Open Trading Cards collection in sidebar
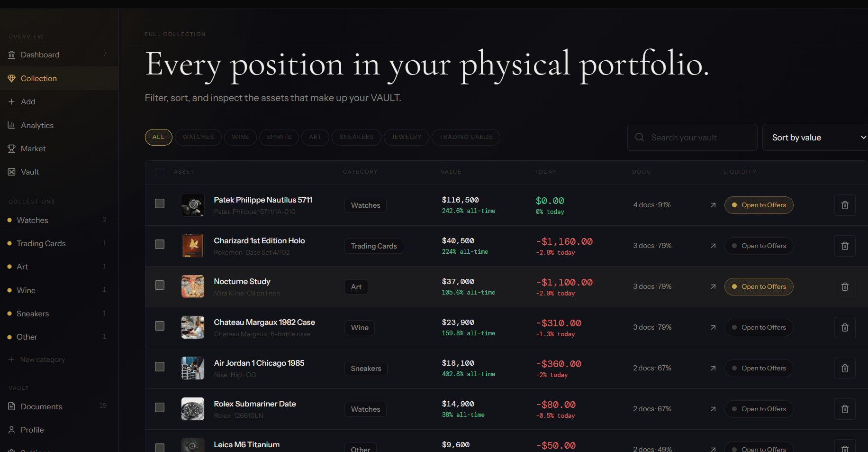Screen dimensions: 868x452 59,243
